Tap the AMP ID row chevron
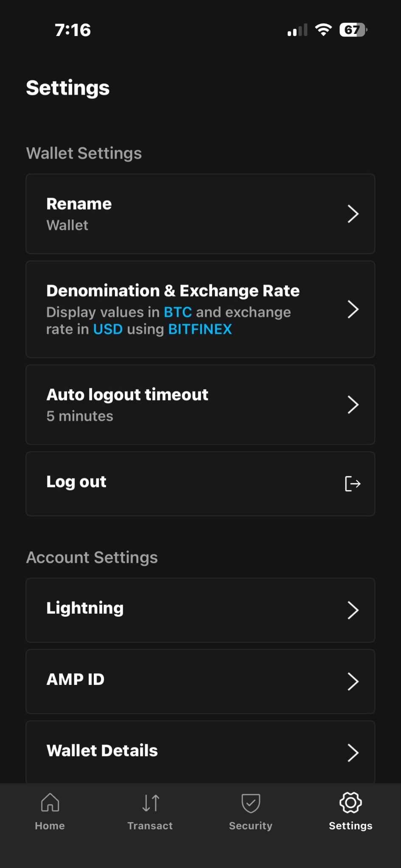The width and height of the screenshot is (401, 868). (x=353, y=681)
